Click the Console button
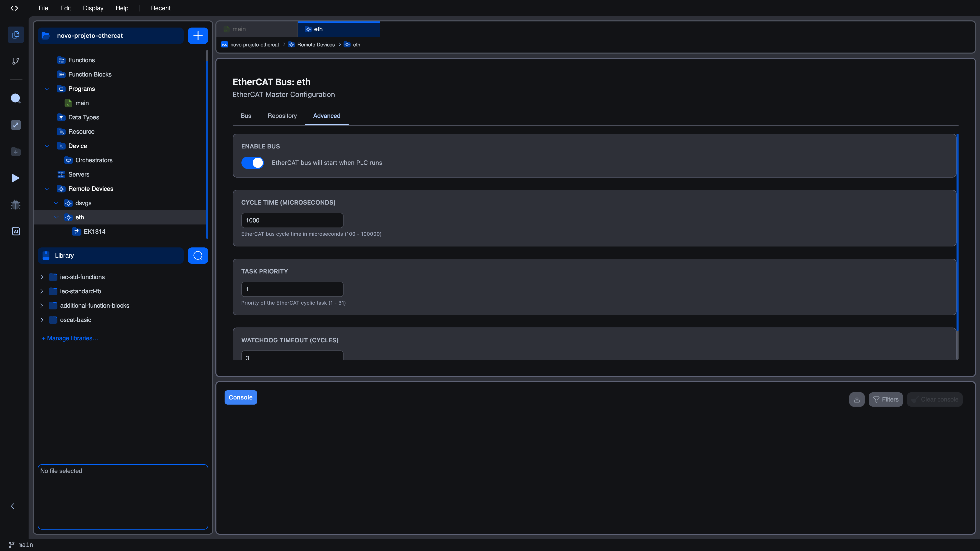The height and width of the screenshot is (551, 980). [240, 397]
